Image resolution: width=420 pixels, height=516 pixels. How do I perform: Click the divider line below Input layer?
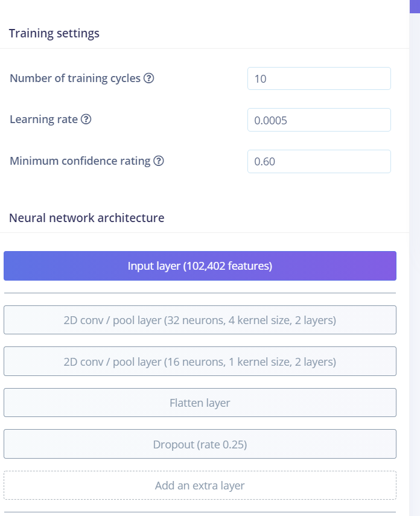200,293
